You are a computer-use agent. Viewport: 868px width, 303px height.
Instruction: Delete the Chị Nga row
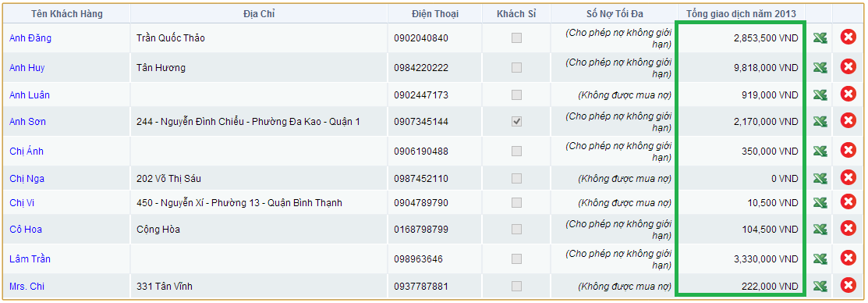click(848, 178)
